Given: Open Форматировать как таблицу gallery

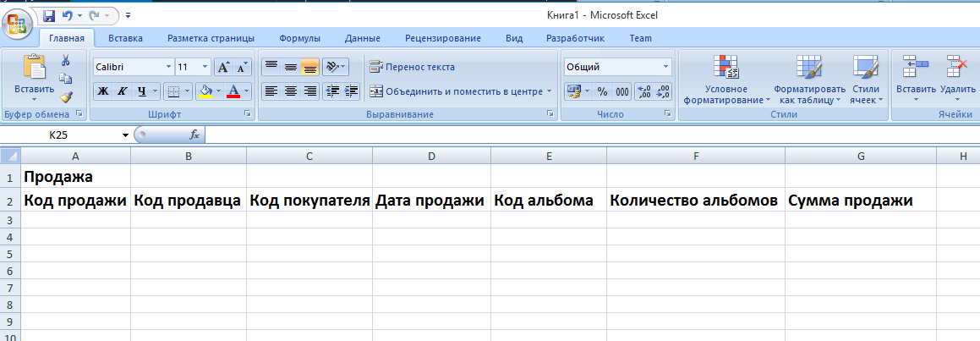Looking at the screenshot, I should [809, 80].
